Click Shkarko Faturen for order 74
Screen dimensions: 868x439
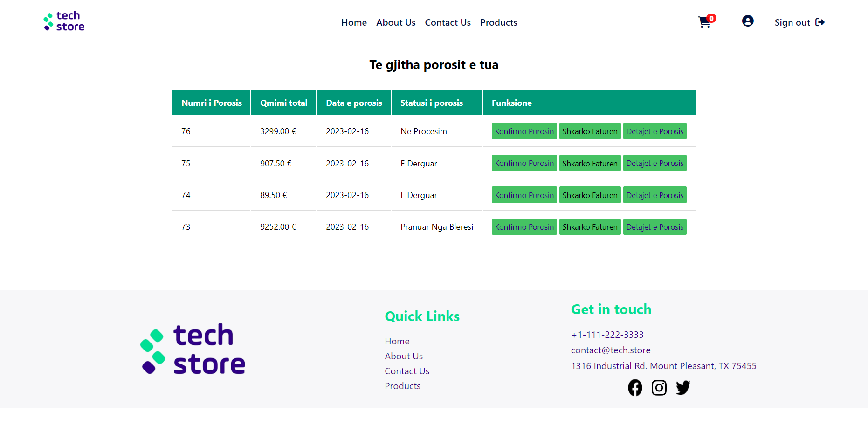click(x=590, y=195)
